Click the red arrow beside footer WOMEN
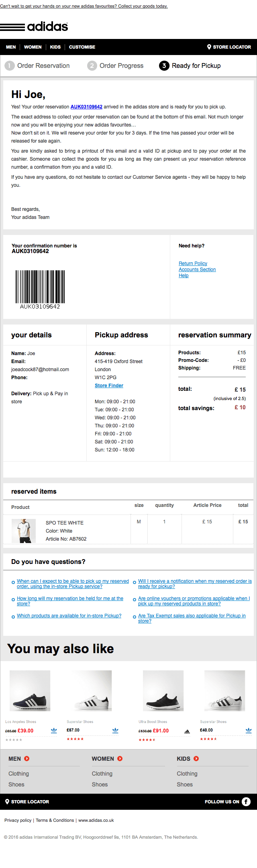The width and height of the screenshot is (257, 868). 120,758
